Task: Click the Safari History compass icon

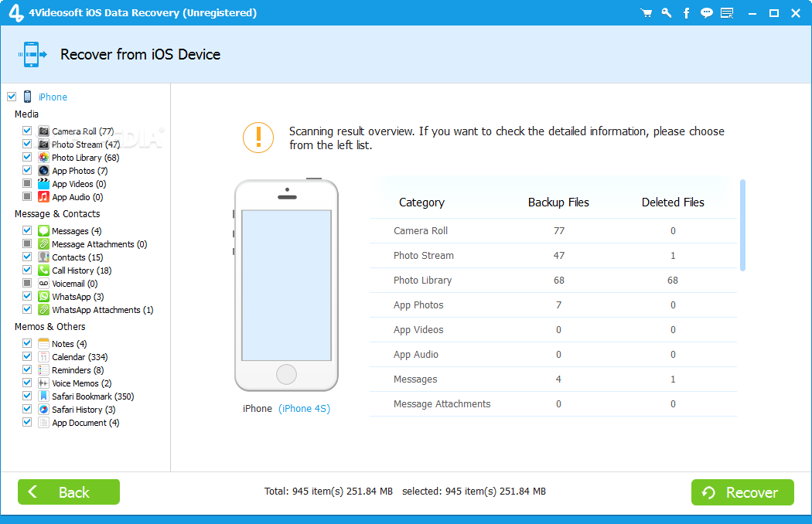Action: coord(43,409)
